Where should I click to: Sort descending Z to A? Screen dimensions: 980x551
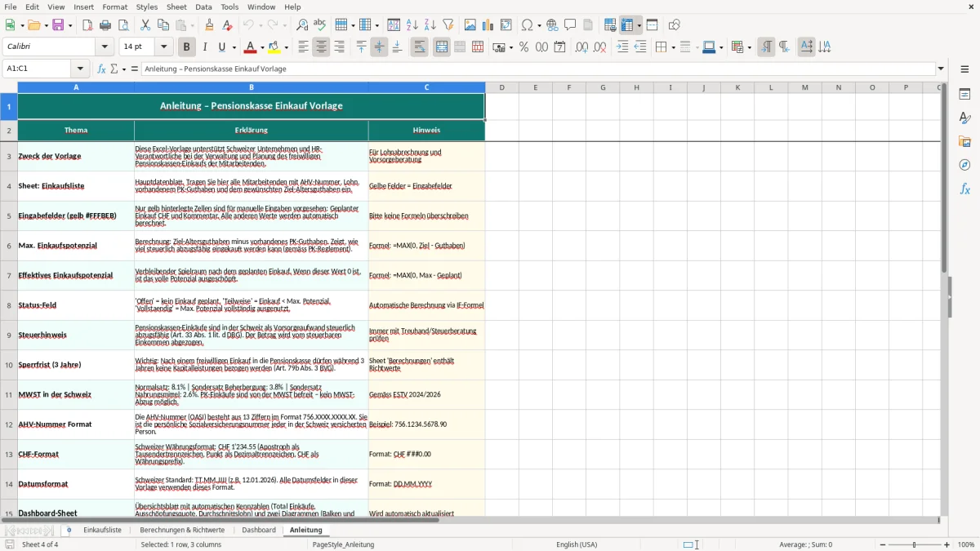click(x=430, y=25)
